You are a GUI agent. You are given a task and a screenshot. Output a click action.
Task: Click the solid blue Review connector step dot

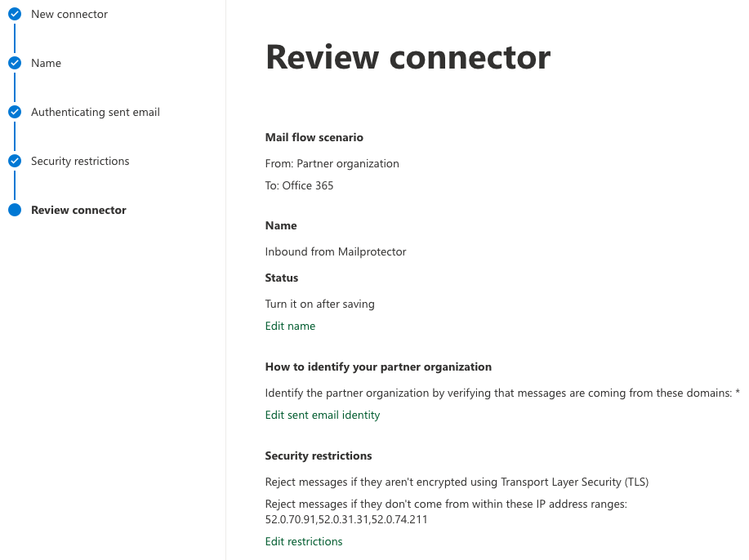pyautogui.click(x=15, y=210)
